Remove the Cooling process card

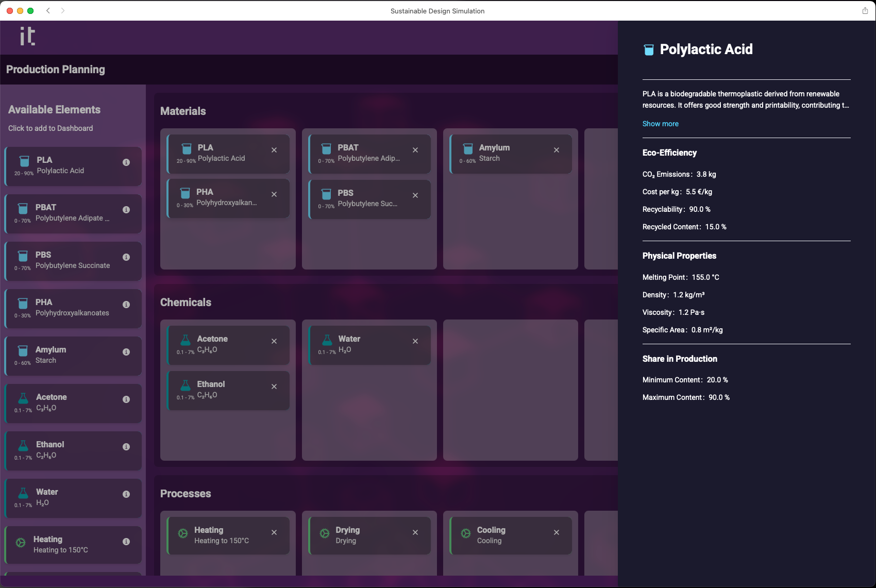tap(557, 532)
